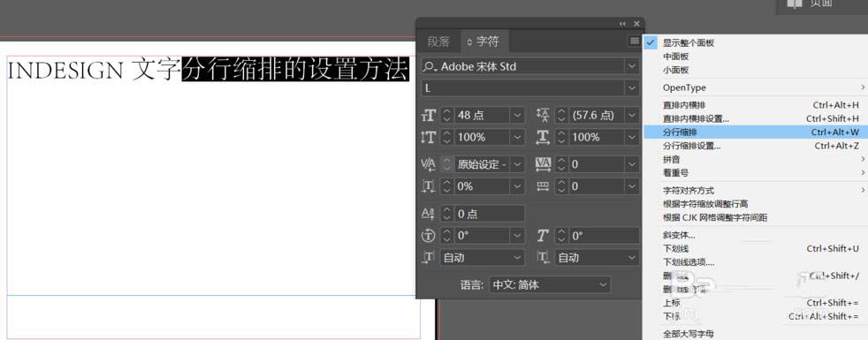The image size is (868, 340).
Task: Click the tsume 0% icon
Action: [x=429, y=186]
